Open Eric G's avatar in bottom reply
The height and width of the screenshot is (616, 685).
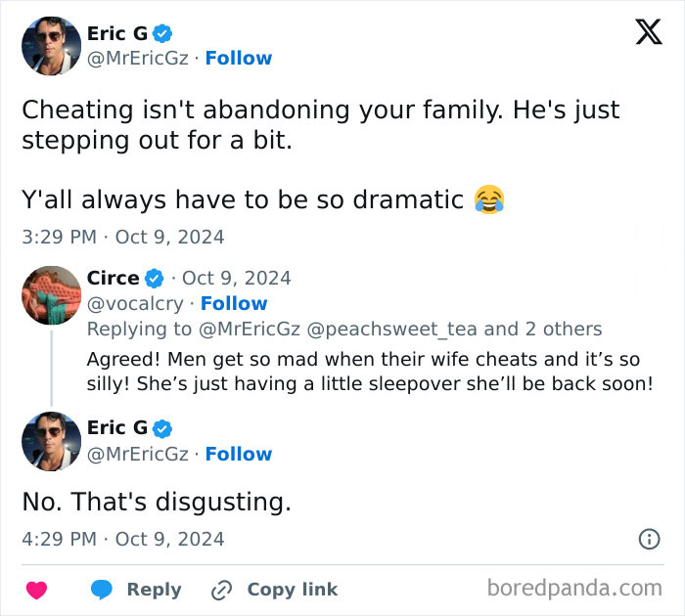(x=51, y=442)
